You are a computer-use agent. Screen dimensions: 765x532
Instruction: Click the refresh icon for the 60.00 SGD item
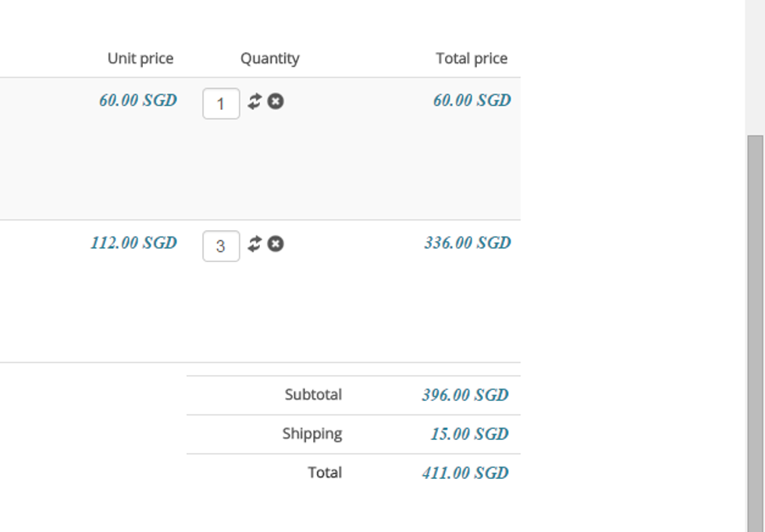(254, 101)
